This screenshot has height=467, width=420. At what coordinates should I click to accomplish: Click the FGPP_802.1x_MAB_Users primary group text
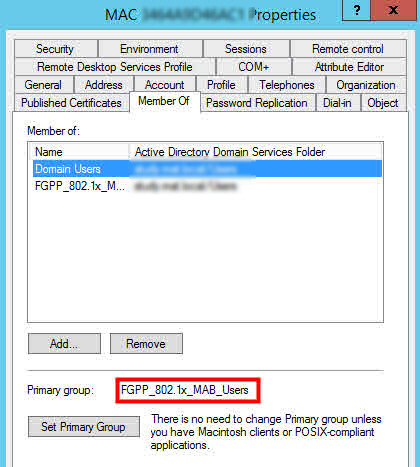pos(185,390)
